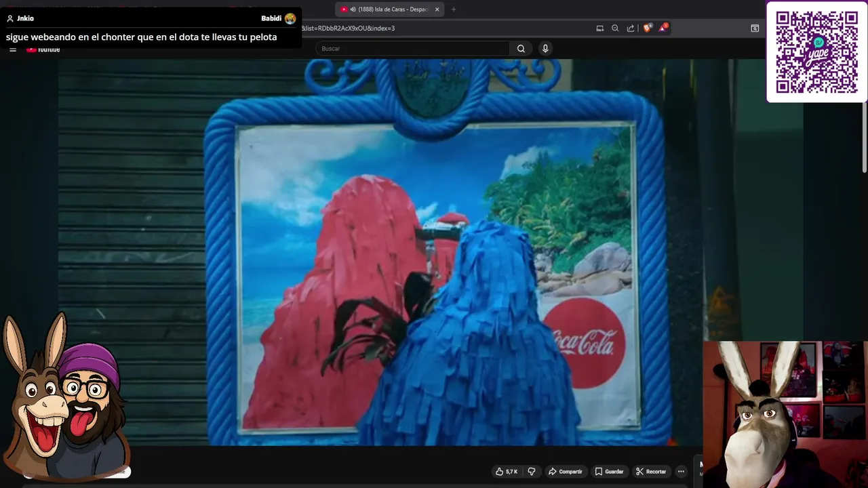Open the Compartir share dialog
Image resolution: width=868 pixels, height=488 pixels.
565,472
